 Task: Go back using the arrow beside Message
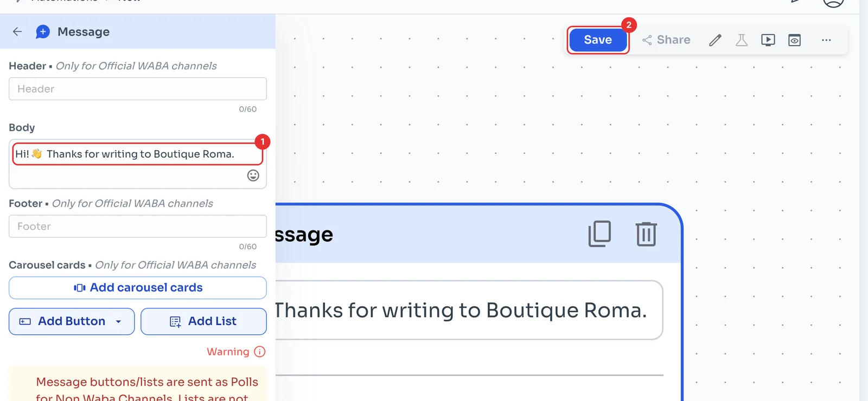pos(17,31)
